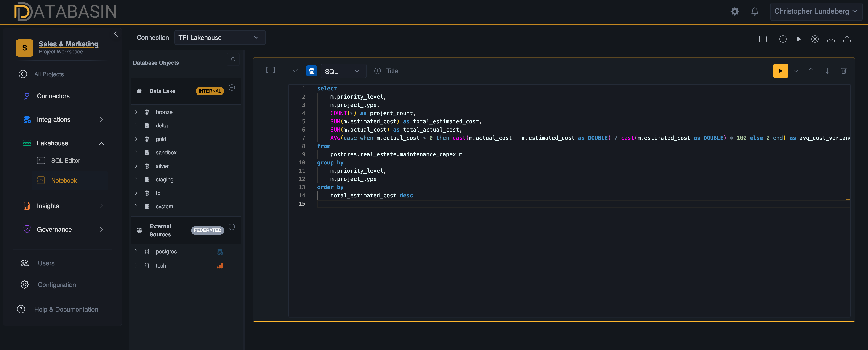Run all notebook cells from the toolbar

tap(799, 39)
